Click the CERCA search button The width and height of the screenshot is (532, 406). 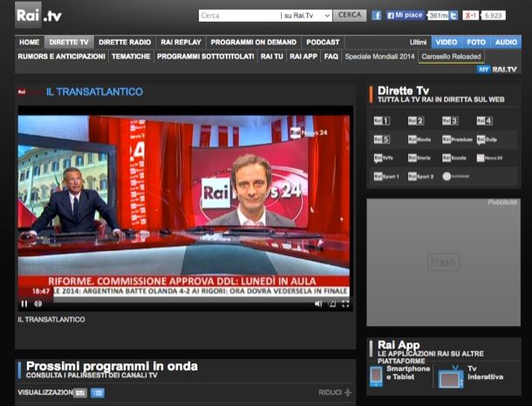(350, 16)
